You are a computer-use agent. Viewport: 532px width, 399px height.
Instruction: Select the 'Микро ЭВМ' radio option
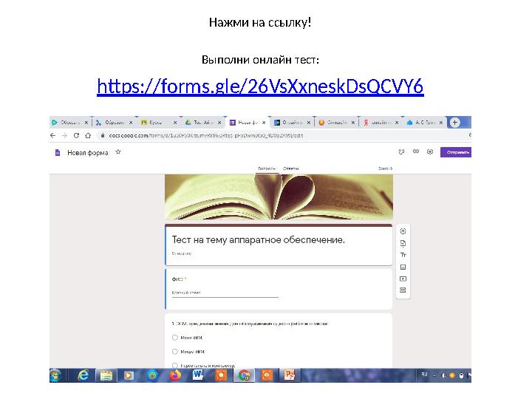point(174,352)
